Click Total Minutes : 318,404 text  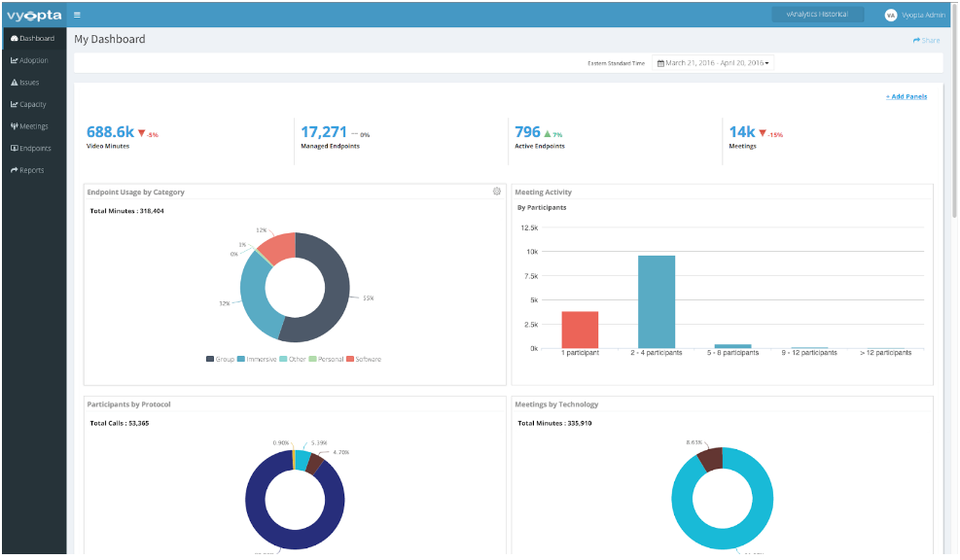click(126, 211)
